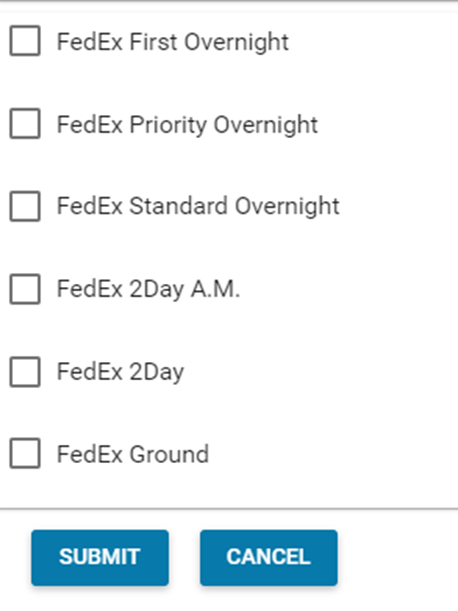Click the 'FedEx First Overnight' label text
The width and height of the screenshot is (458, 611).
tap(173, 42)
